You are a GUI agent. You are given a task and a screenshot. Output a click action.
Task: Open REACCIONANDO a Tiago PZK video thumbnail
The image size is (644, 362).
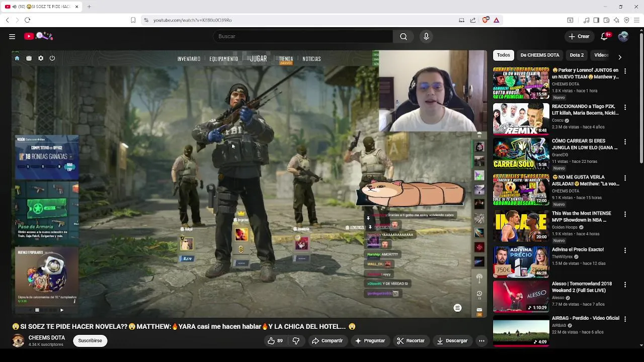coord(521,119)
